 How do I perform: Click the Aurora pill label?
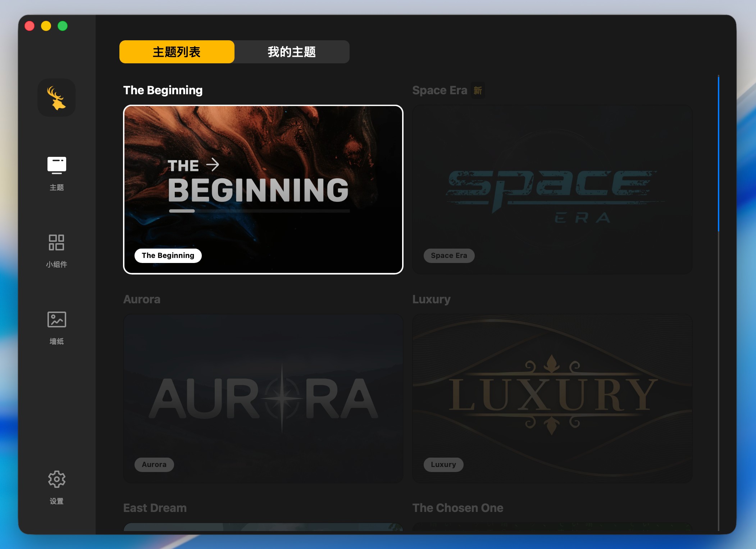click(154, 464)
